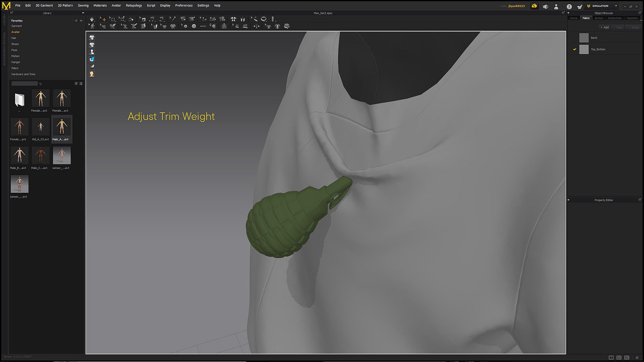The image size is (644, 362).
Task: Click the Band fabric color swatch
Action: click(584, 38)
